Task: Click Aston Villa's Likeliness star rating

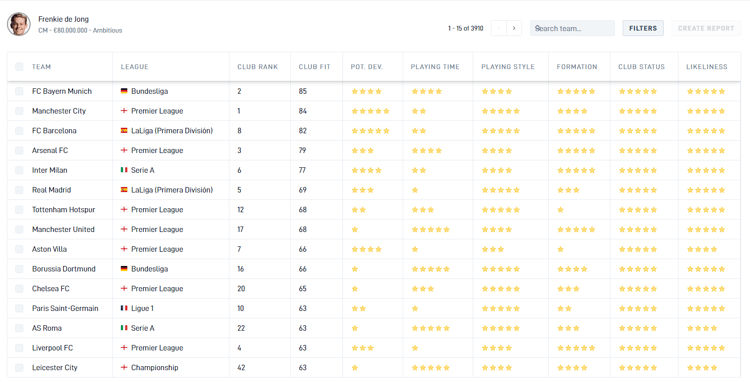Action: point(702,249)
